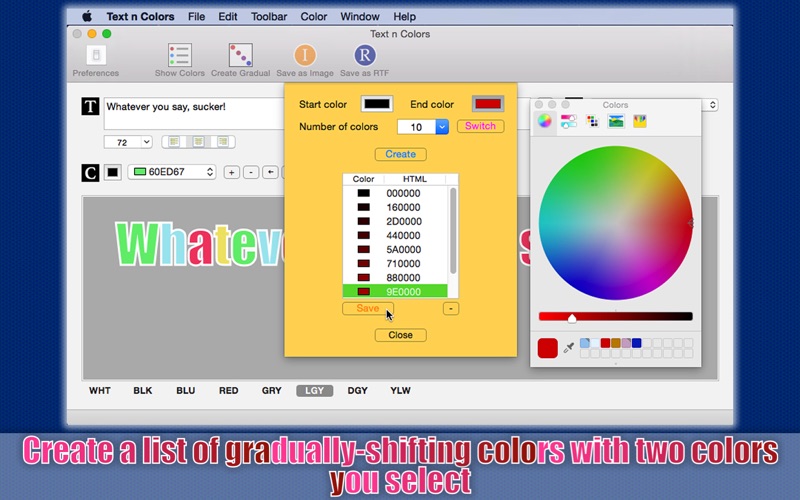Switch to the color wheel picker tab
This screenshot has width=800, height=500.
point(544,121)
